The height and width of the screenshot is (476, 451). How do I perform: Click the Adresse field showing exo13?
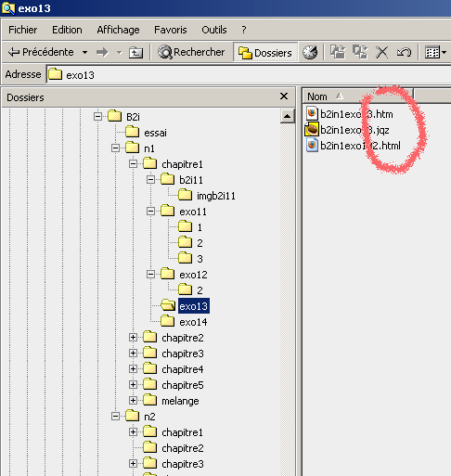tap(249, 75)
